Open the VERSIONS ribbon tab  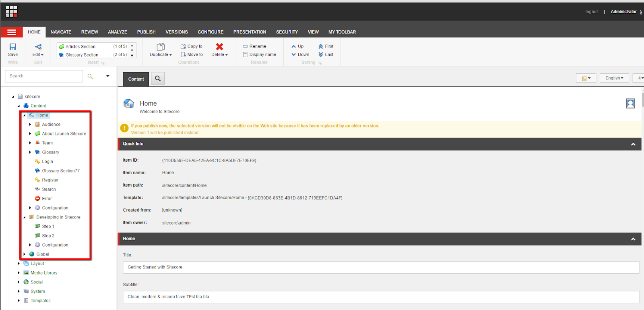click(177, 32)
